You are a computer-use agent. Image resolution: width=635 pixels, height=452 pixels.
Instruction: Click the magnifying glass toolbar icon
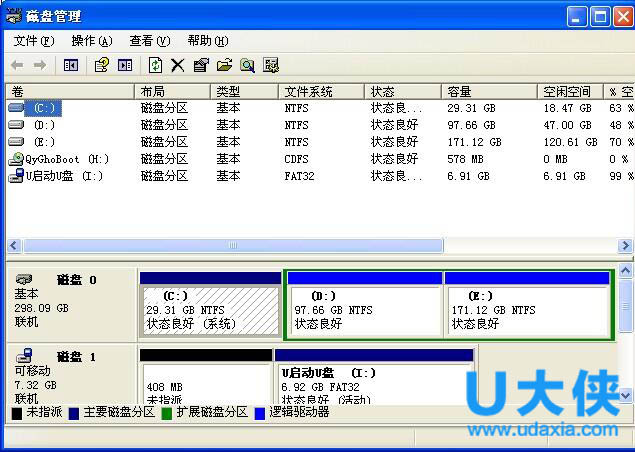coord(247,65)
